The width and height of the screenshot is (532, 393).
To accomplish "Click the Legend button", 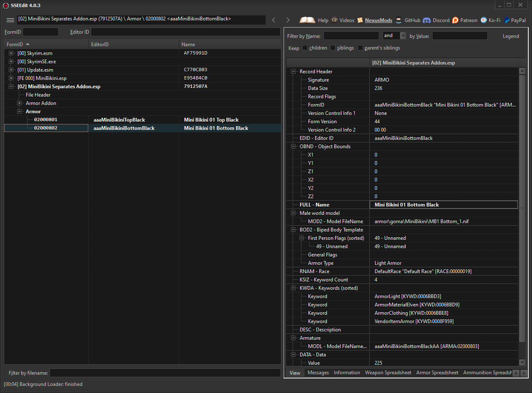I will (511, 36).
